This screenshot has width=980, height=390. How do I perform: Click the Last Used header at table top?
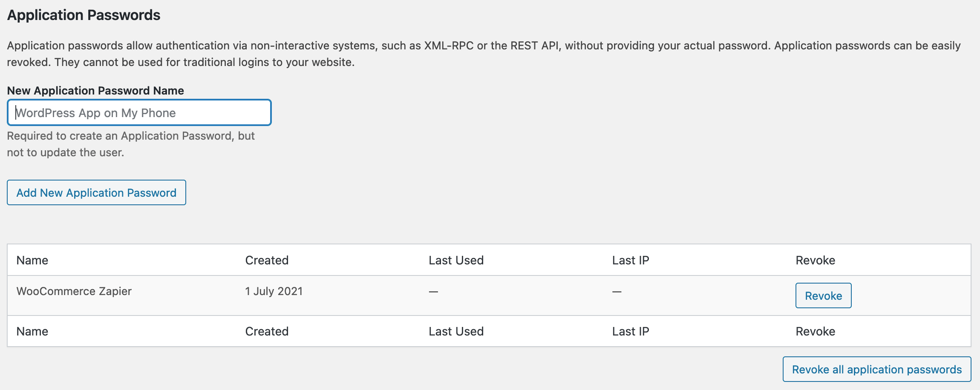(x=456, y=260)
